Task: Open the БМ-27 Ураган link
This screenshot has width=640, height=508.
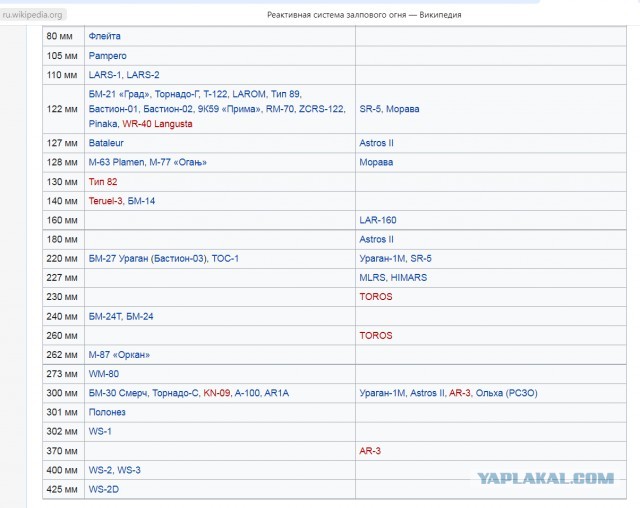Action: pos(118,258)
